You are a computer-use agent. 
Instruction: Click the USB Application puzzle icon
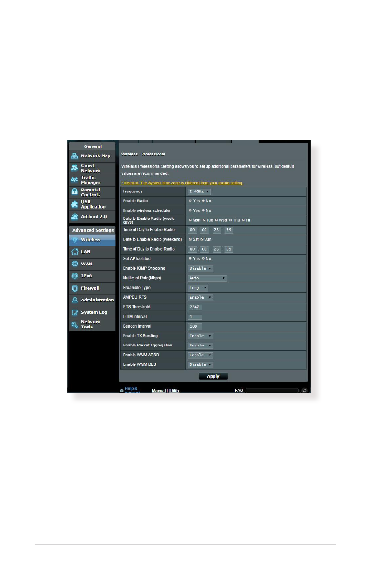pos(74,204)
